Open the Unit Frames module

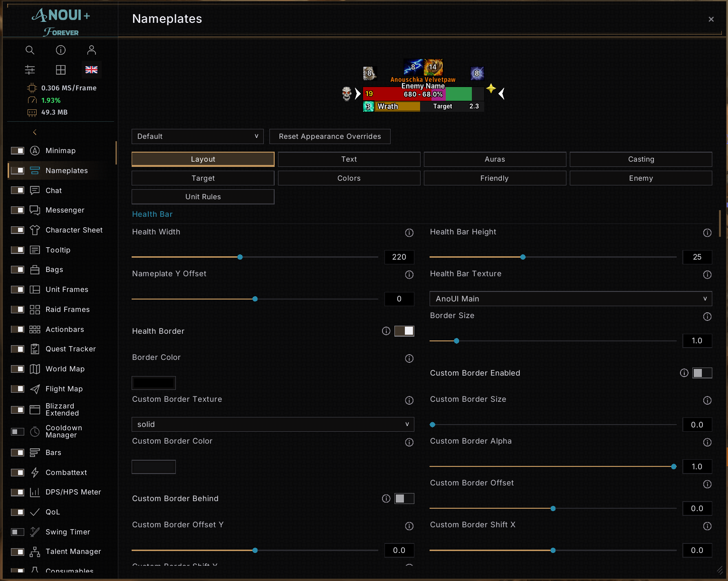pos(67,290)
